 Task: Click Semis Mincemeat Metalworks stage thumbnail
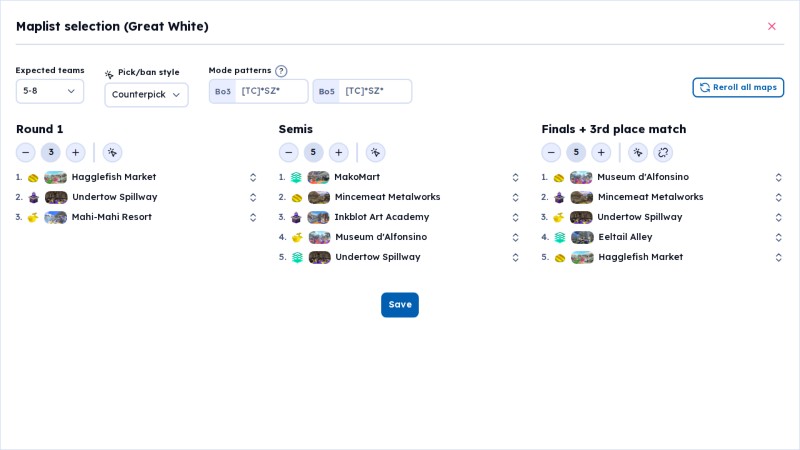point(319,197)
